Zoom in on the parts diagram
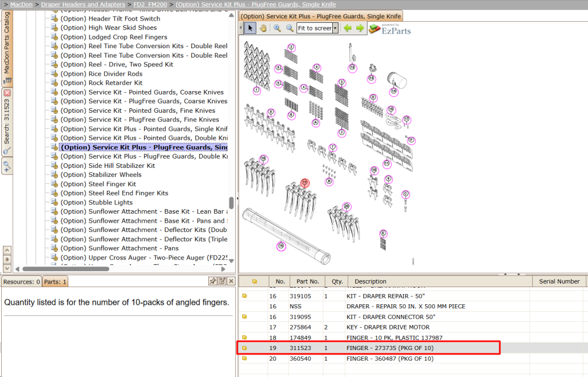The image size is (588, 377). tap(277, 28)
